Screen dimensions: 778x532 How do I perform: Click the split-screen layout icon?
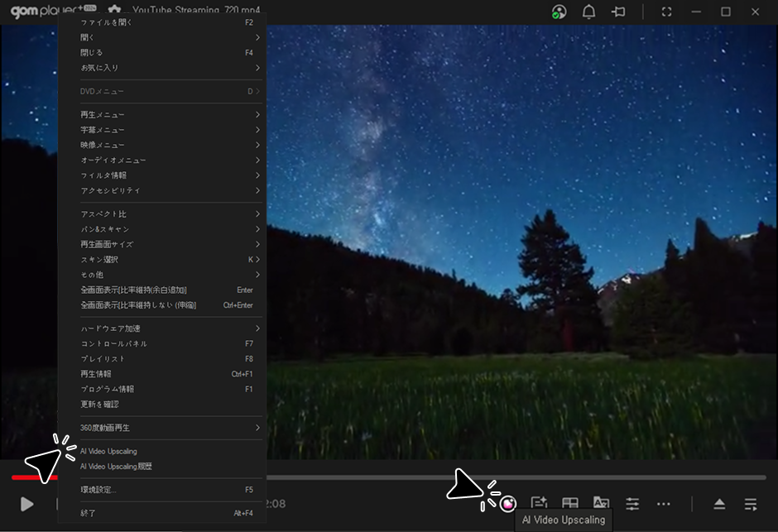point(570,503)
